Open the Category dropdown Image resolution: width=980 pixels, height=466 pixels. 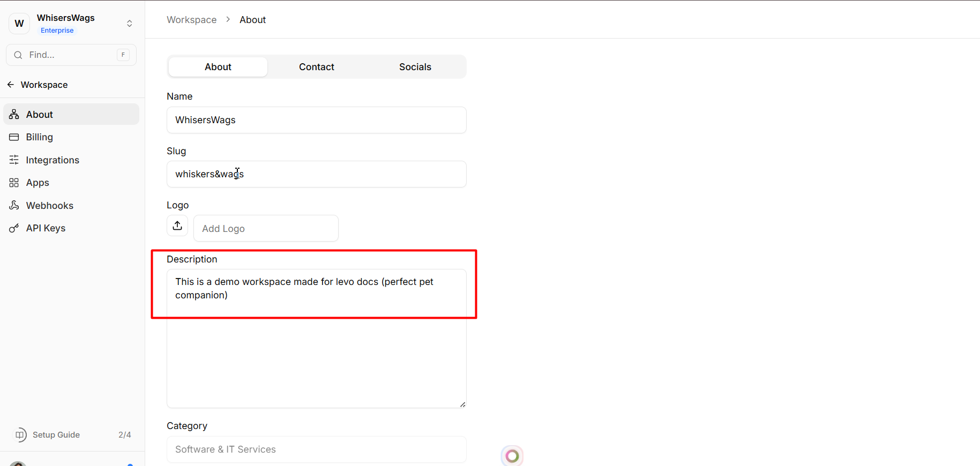[x=316, y=449]
